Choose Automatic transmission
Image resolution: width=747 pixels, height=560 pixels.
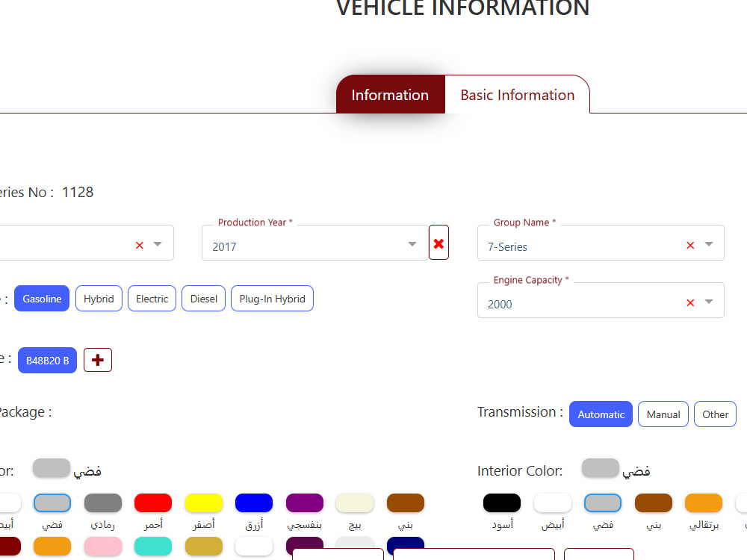point(601,414)
